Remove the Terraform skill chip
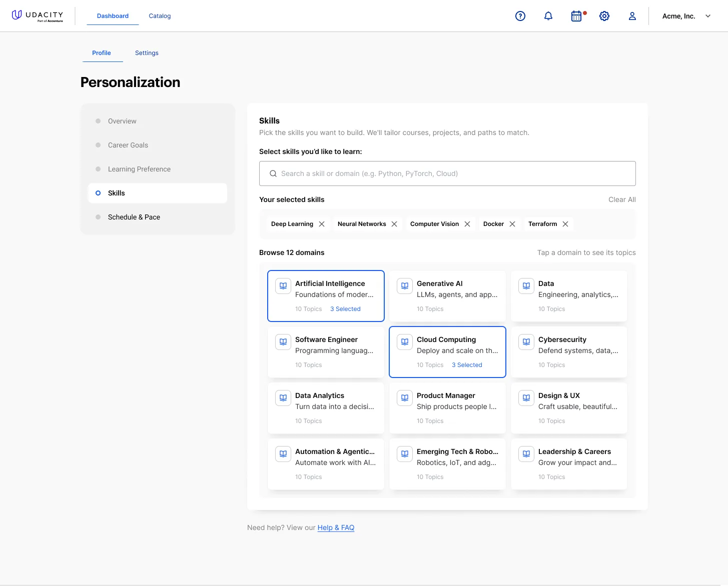The image size is (728, 586). [565, 224]
